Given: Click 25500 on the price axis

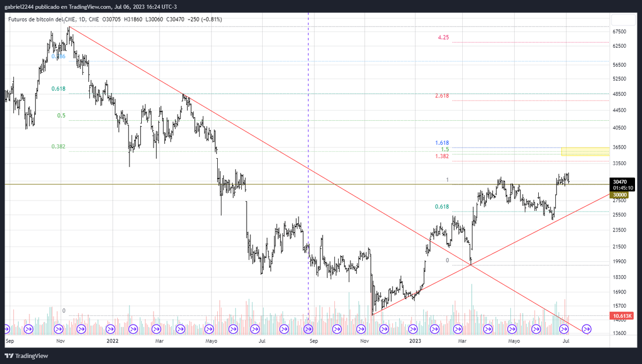Looking at the screenshot, I should coord(621,215).
